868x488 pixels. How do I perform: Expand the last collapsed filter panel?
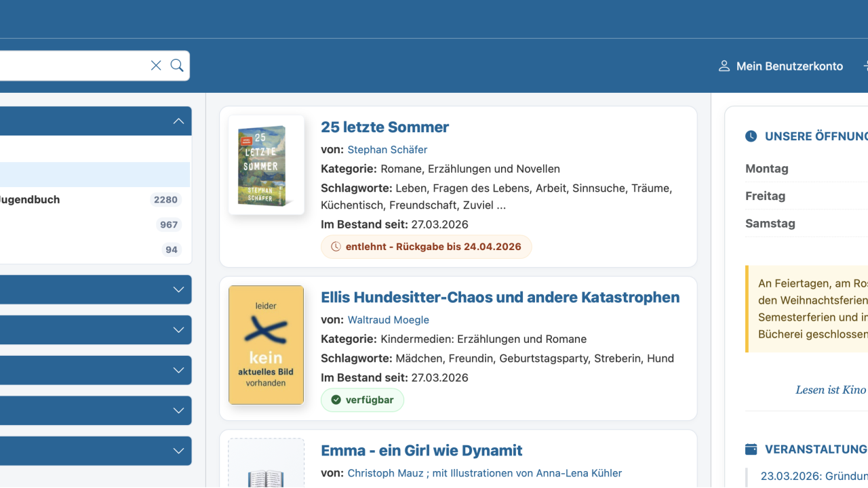point(178,451)
